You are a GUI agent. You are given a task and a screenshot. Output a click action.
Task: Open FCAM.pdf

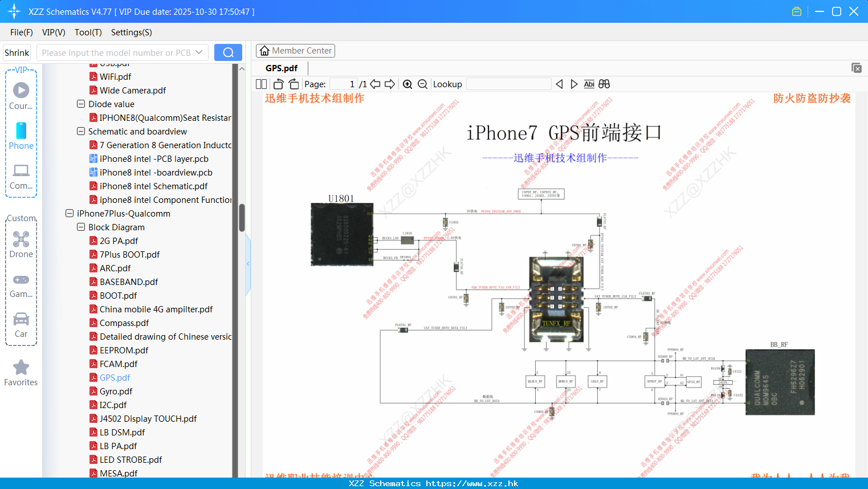[x=119, y=364]
